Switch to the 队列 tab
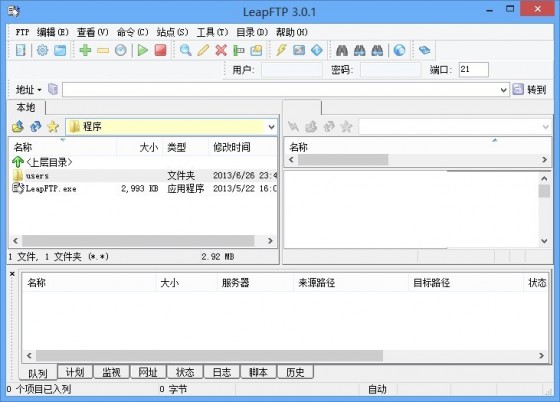The image size is (560, 402). 38,373
